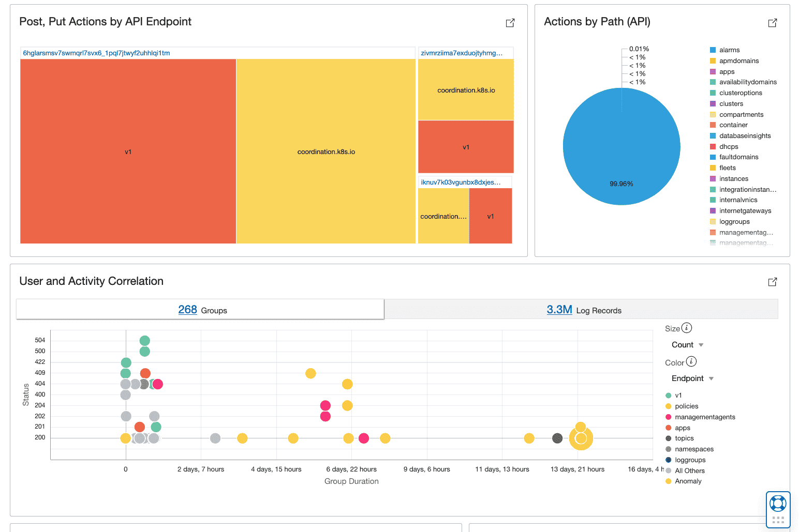Open the iknuv7k03vgunbx8dxjes treemap link
The image size is (799, 532).
pos(461,183)
